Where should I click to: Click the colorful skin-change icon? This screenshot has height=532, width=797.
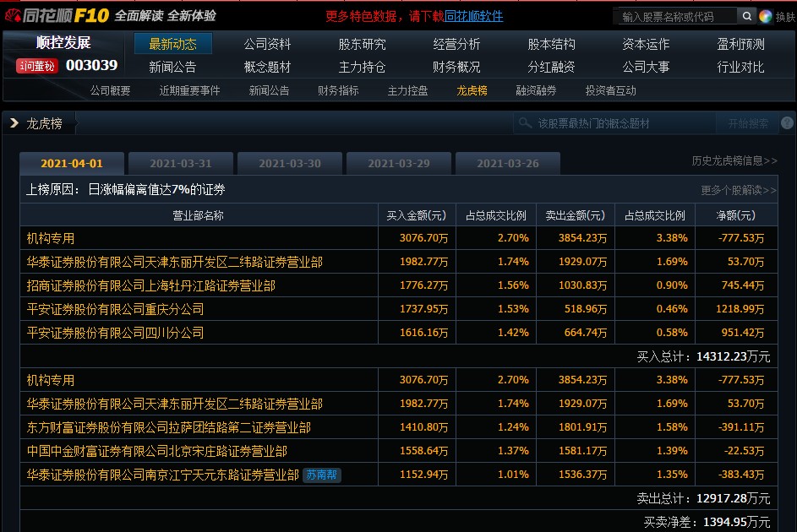tap(766, 16)
